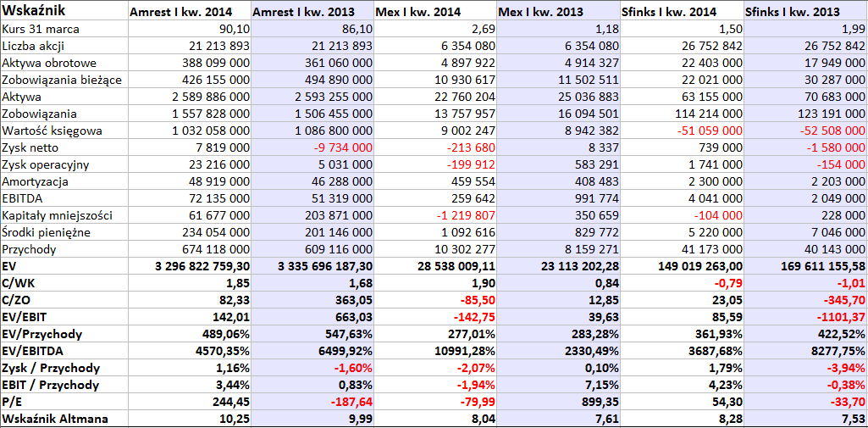The image size is (868, 428).
Task: Select the red cell -213 680
Action: pyautogui.click(x=435, y=147)
